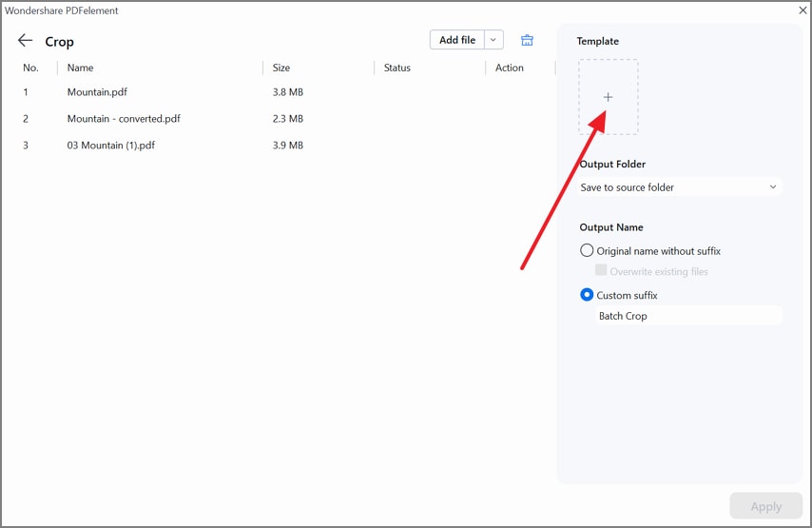812x528 pixels.
Task: Clear the file list with the trash icon
Action: [x=527, y=40]
